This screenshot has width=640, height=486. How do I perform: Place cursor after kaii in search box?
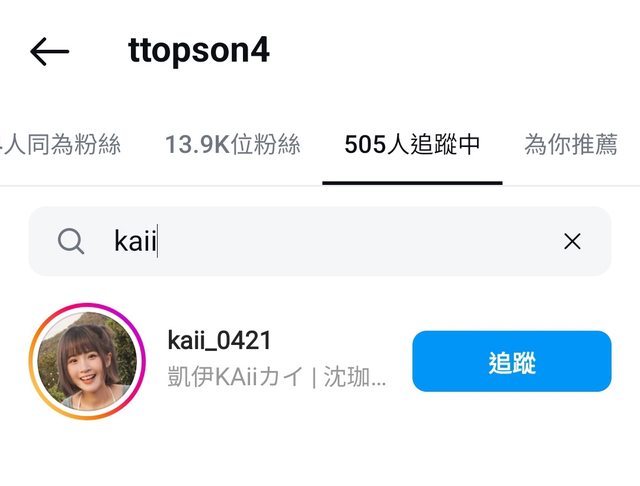tap(158, 241)
